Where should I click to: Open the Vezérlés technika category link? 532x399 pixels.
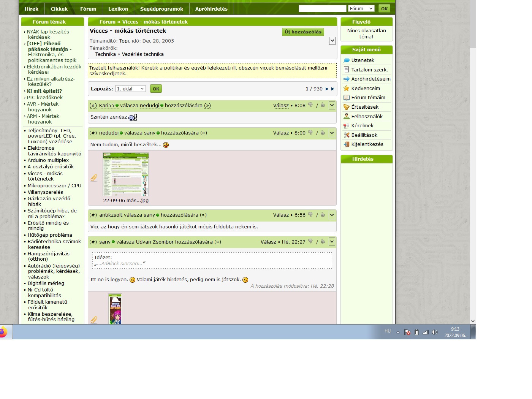point(143,54)
